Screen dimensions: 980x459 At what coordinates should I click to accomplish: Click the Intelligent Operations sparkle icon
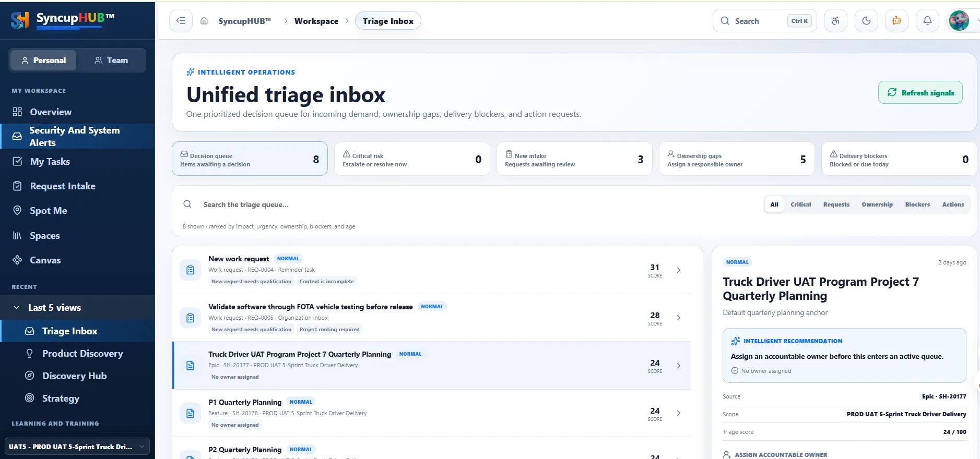[x=190, y=72]
